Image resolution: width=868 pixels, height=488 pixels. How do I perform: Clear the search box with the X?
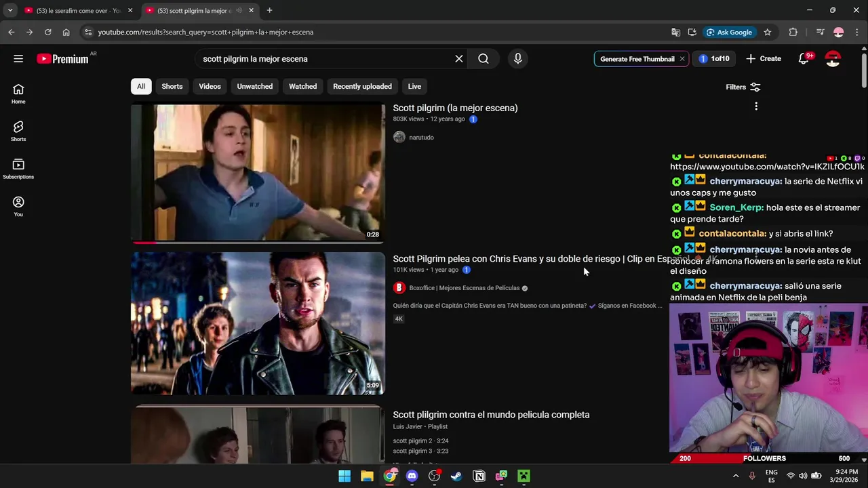459,59
